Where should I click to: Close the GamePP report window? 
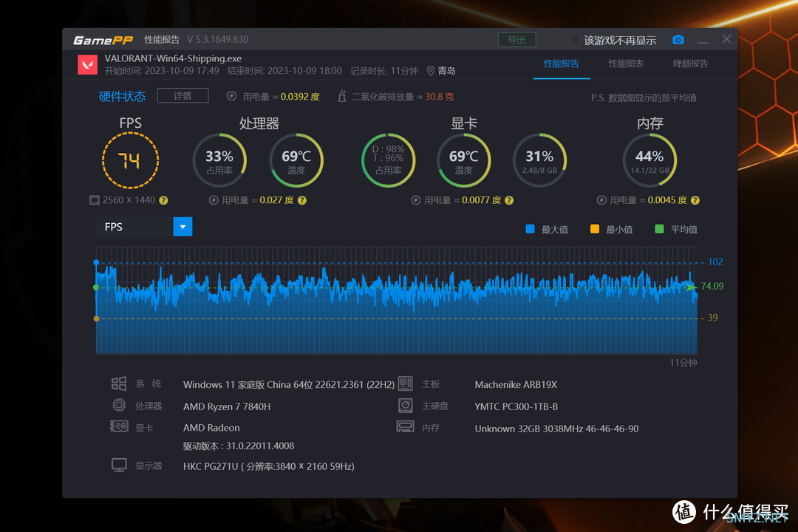click(727, 39)
